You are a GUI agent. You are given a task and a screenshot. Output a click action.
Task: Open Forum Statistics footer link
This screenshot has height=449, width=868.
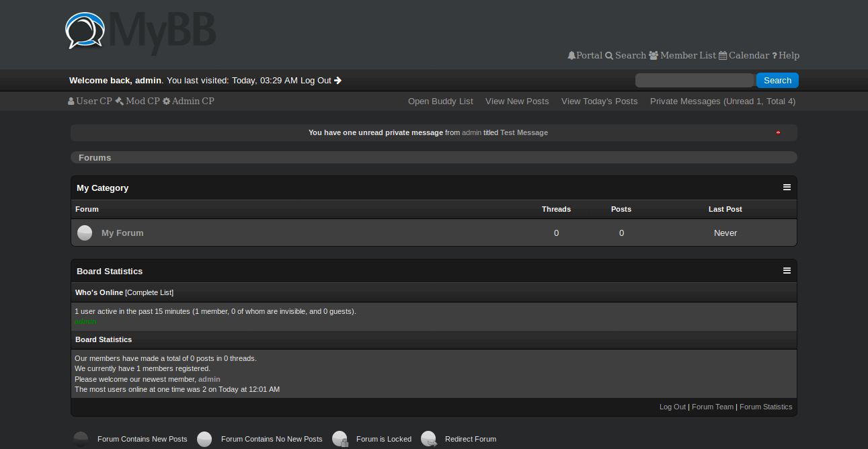(x=766, y=407)
